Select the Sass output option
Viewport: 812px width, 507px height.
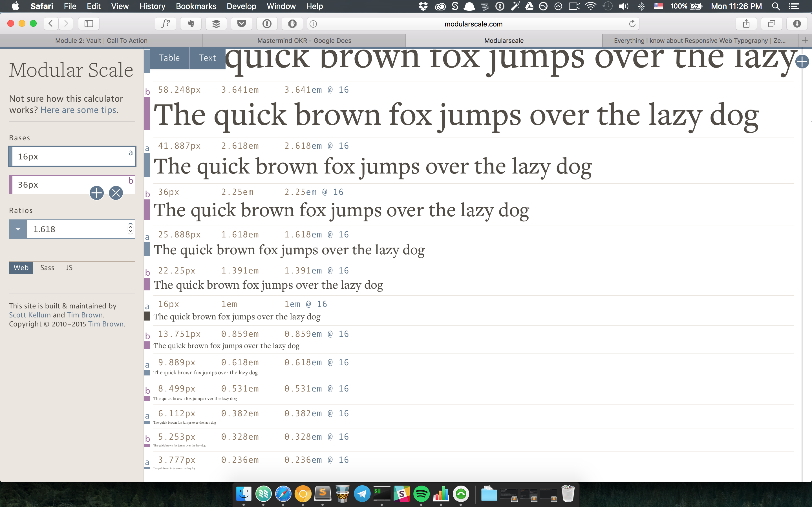pos(47,268)
